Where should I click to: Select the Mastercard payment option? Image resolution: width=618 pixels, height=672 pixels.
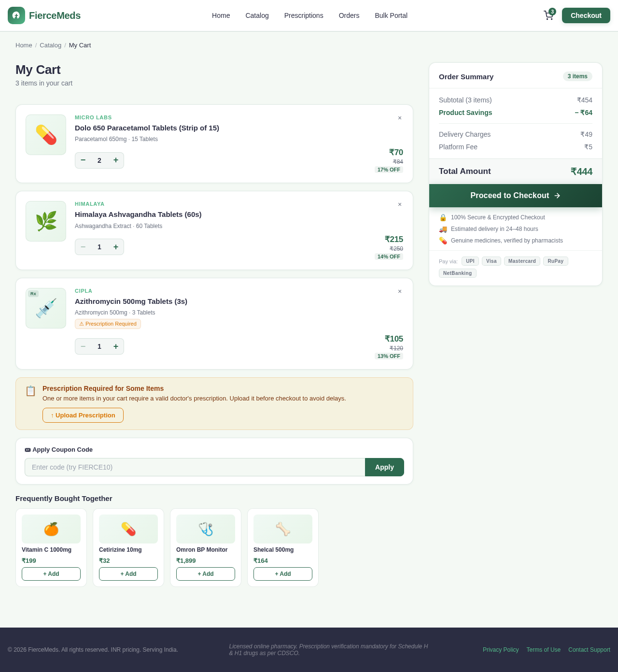pos(522,261)
